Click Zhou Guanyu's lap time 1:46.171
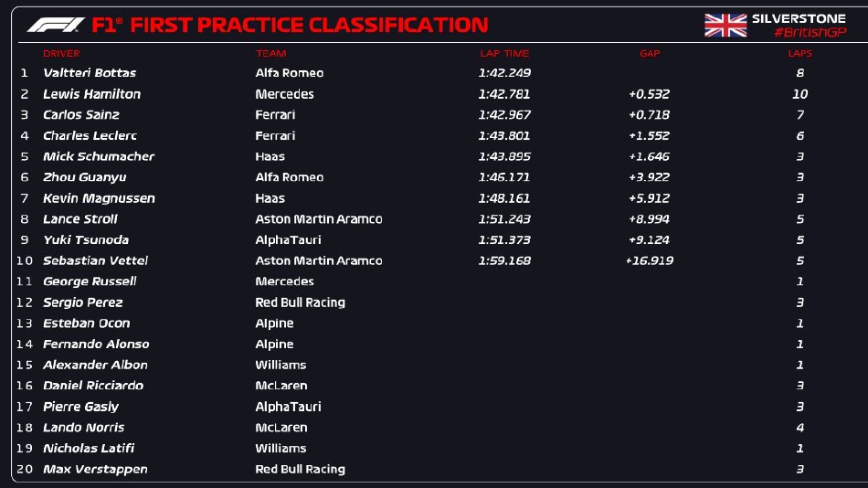The width and height of the screenshot is (868, 488). pos(504,177)
